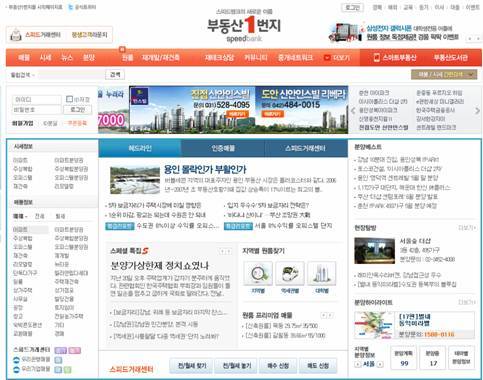Open the 뉴스 menu in the orange navigation bar
This screenshot has width=483, height=380.
tap(67, 58)
